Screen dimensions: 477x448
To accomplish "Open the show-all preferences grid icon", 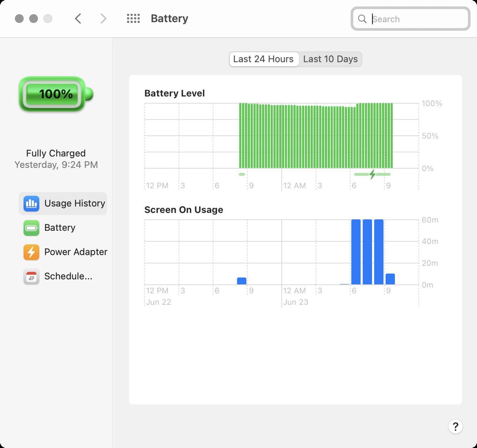I will point(133,18).
